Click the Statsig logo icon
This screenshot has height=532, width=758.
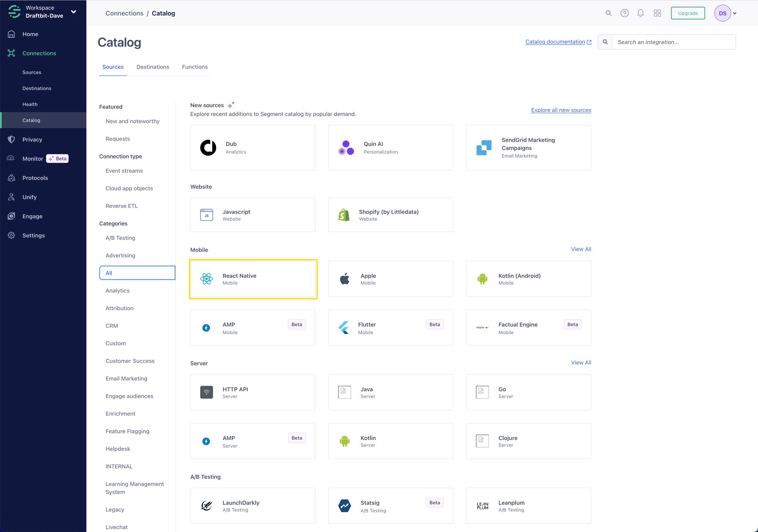pos(344,506)
